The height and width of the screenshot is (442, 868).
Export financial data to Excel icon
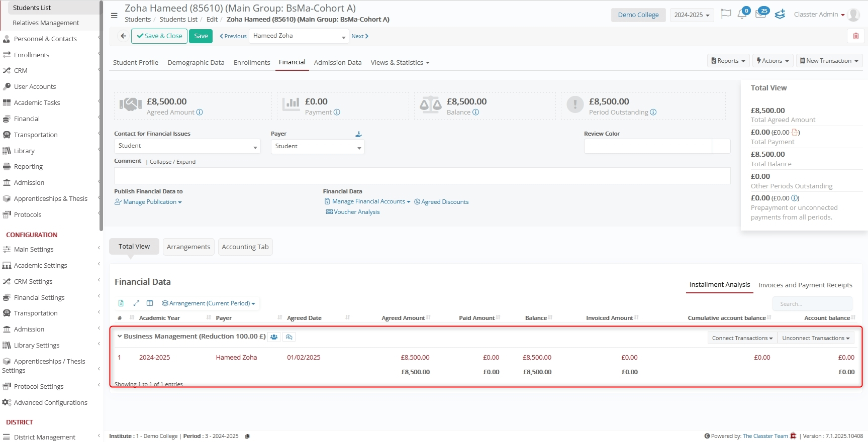tap(121, 303)
